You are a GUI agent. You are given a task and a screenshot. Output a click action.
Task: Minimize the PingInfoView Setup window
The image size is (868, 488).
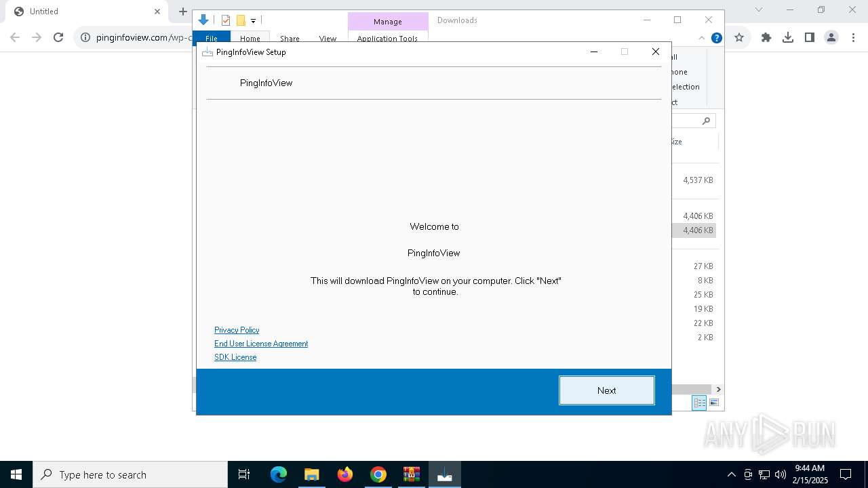[x=594, y=52]
